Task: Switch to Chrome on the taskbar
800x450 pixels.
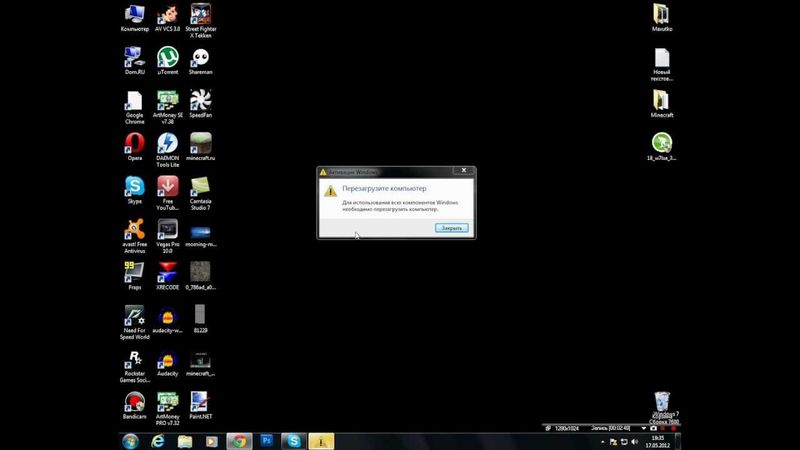Action: [x=239, y=441]
